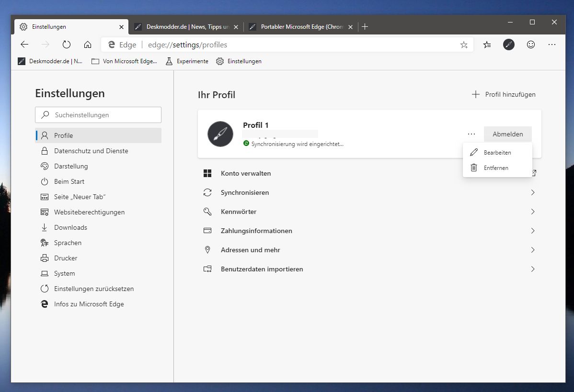This screenshot has height=392, width=574.
Task: Open the Experimente bookmark
Action: (x=187, y=61)
